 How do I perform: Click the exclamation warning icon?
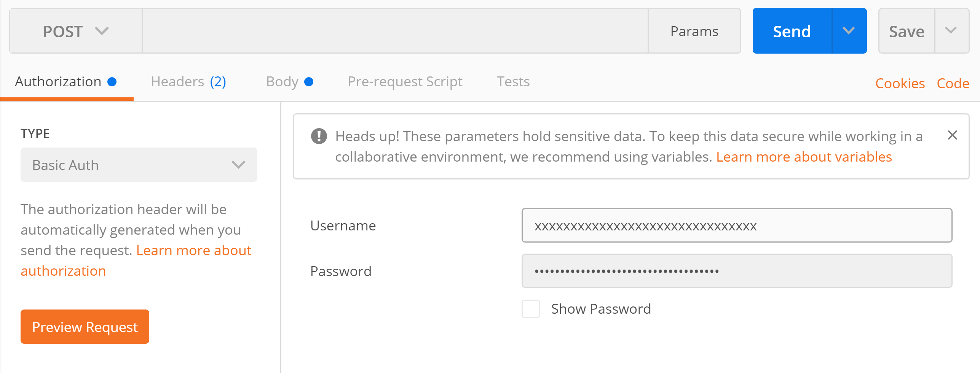coord(319,136)
